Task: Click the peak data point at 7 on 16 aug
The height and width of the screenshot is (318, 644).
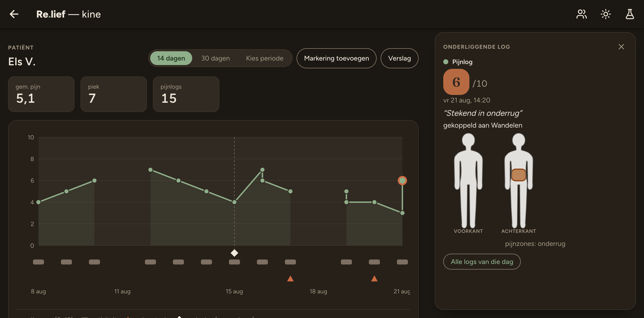Action: point(262,170)
